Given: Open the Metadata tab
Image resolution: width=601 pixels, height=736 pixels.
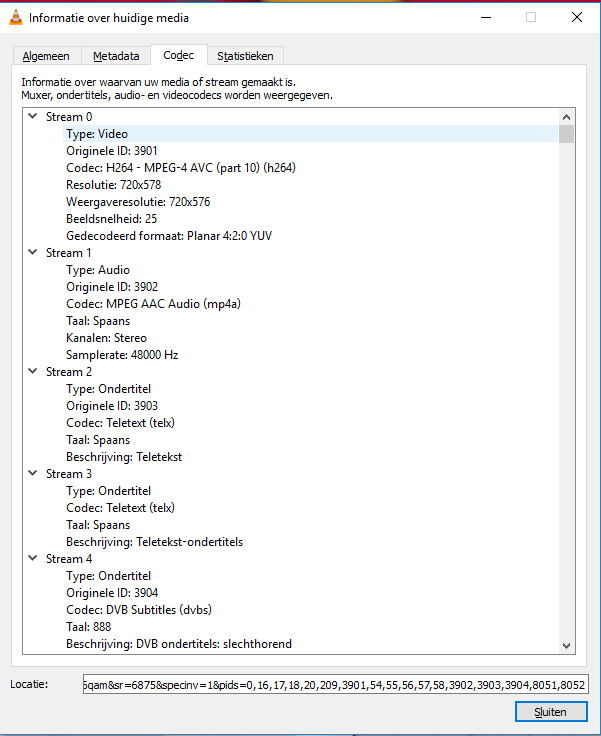Looking at the screenshot, I should (116, 56).
